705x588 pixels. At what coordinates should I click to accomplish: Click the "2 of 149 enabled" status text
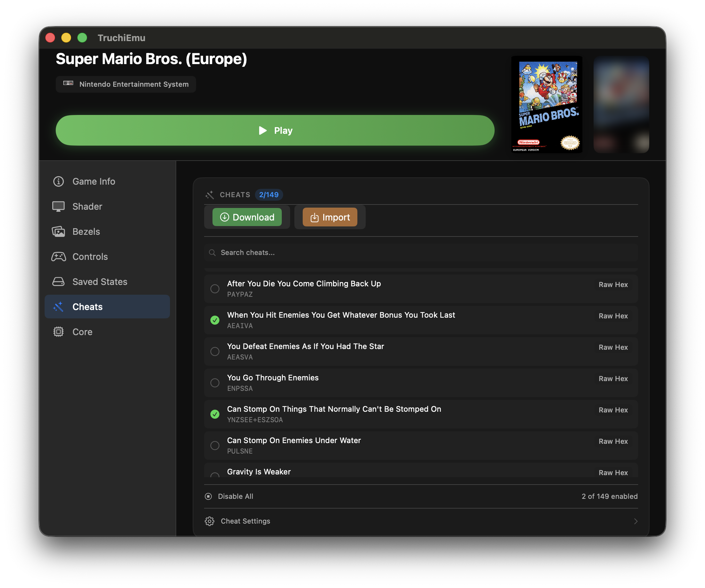pos(610,496)
